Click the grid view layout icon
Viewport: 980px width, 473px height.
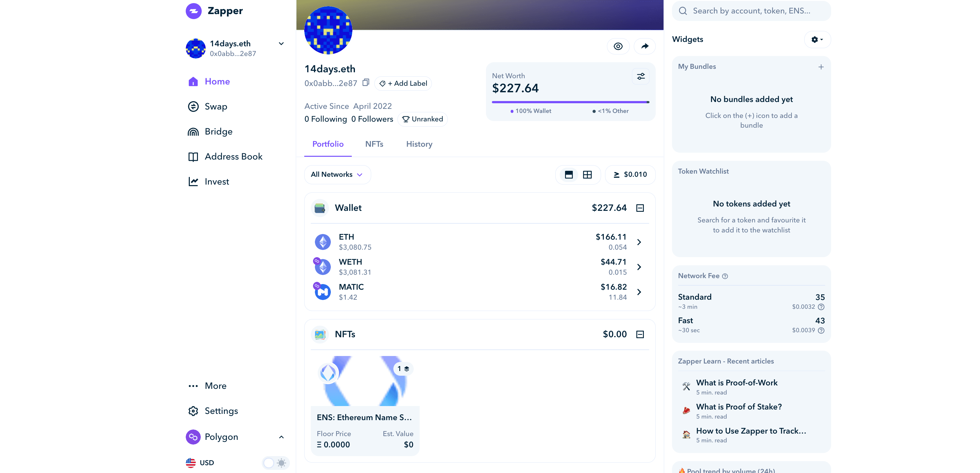[x=588, y=175]
